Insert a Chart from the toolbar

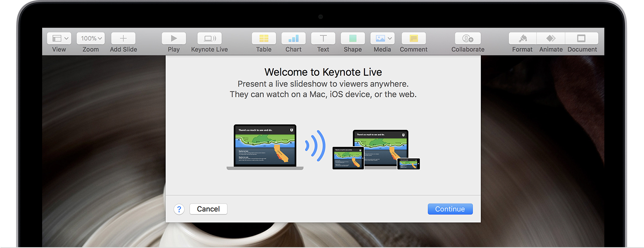[294, 38]
